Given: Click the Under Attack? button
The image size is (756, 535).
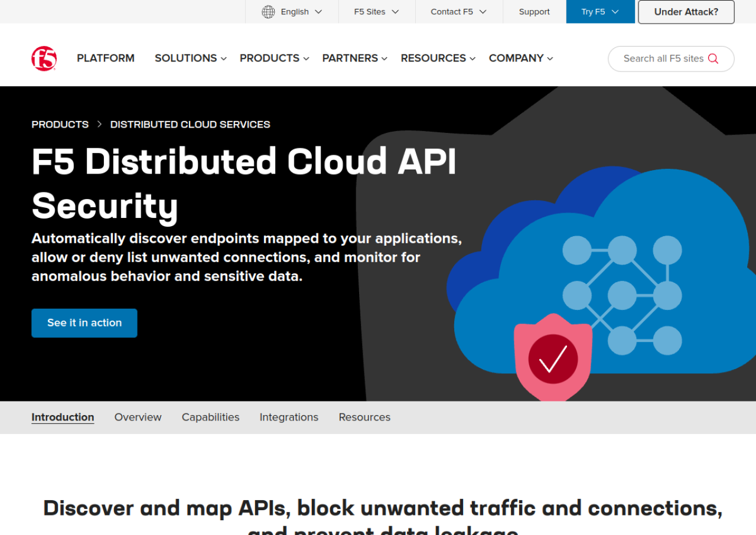Looking at the screenshot, I should coord(686,12).
